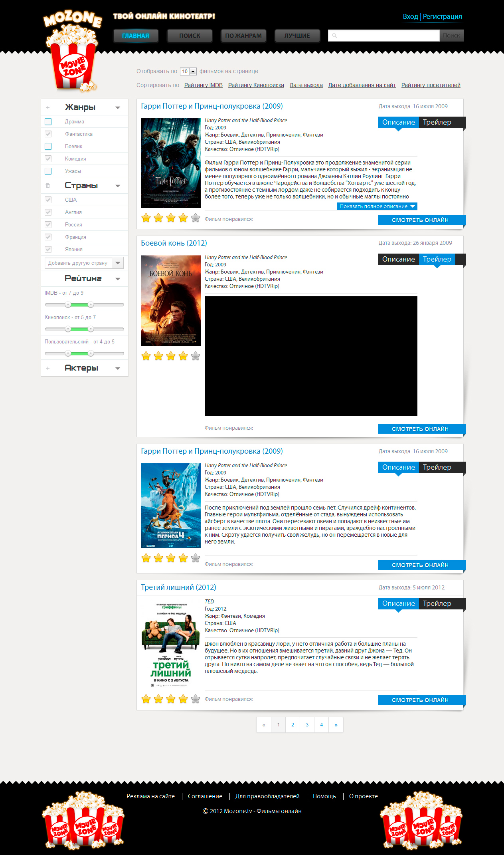
Task: Toggle the Япония country checkbox
Action: [48, 249]
